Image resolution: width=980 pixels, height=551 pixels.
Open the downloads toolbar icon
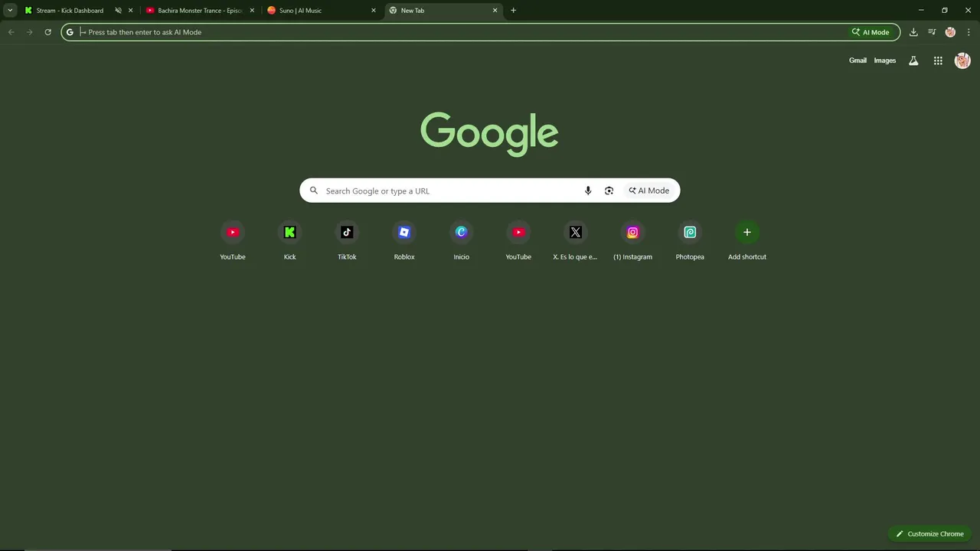(x=913, y=32)
